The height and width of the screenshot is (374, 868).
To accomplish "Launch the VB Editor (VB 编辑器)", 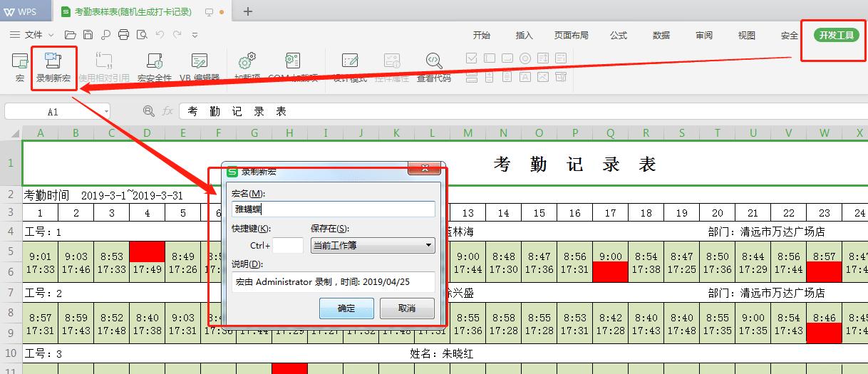I will click(200, 68).
